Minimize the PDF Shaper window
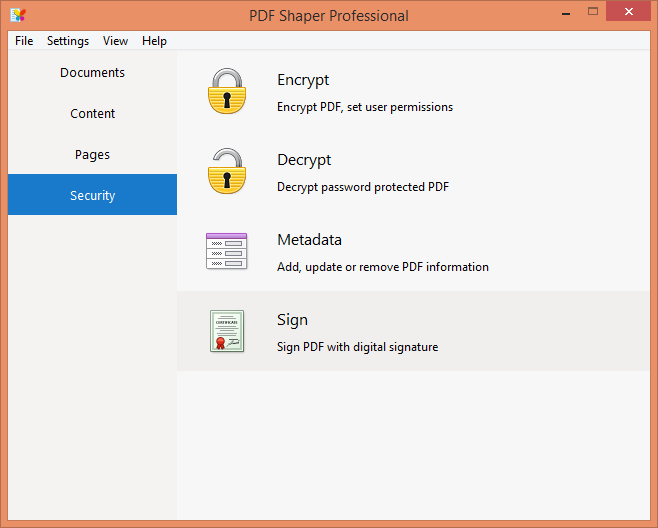 tap(566, 13)
